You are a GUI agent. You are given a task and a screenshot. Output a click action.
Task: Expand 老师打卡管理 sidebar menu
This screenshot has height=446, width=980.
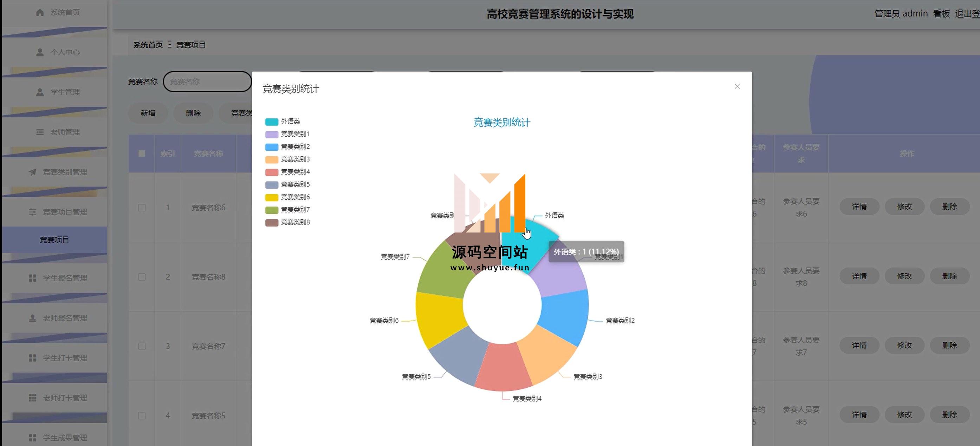[x=55, y=398]
